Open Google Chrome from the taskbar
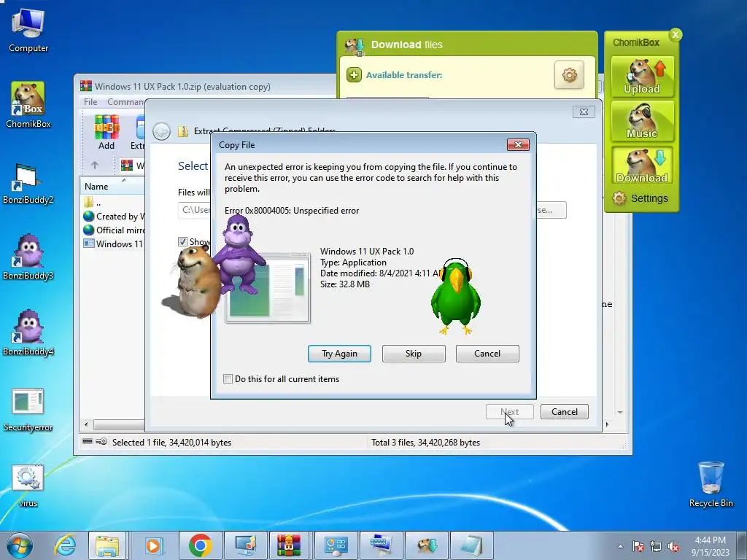Image resolution: width=747 pixels, height=560 pixels. [x=201, y=545]
